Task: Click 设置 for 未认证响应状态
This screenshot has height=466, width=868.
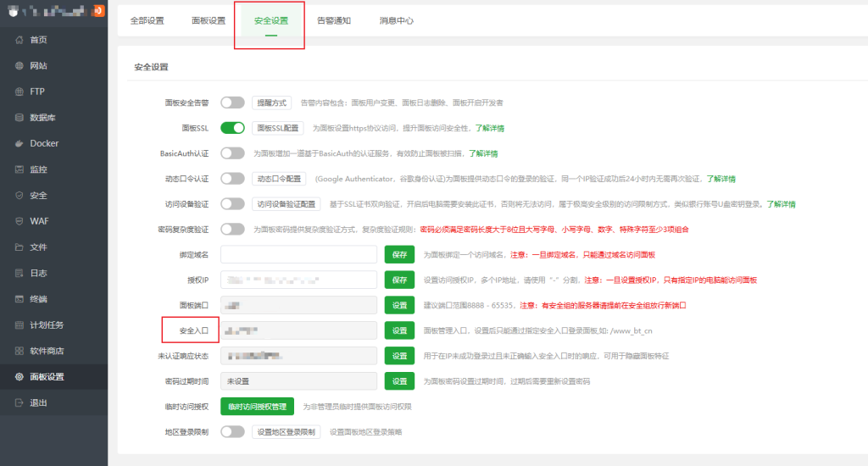Action: coord(400,356)
